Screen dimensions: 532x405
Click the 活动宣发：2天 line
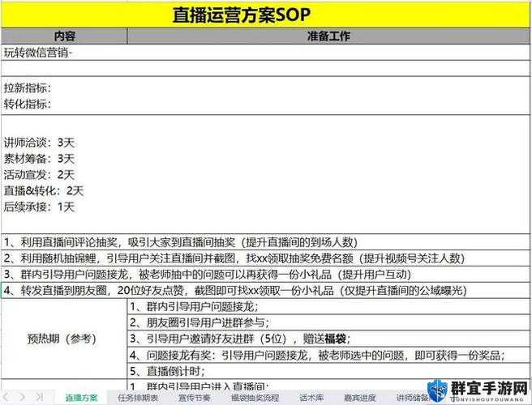tap(39, 174)
